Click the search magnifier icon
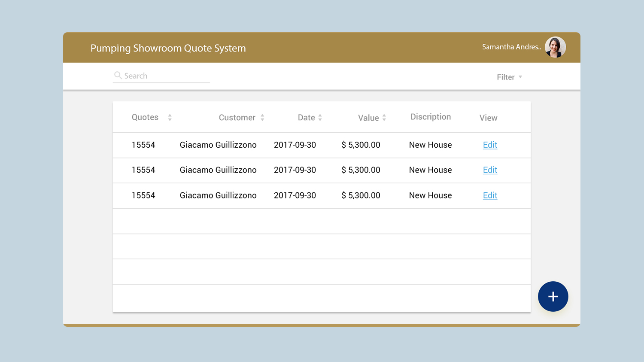Viewport: 644px width, 362px height. click(x=118, y=75)
